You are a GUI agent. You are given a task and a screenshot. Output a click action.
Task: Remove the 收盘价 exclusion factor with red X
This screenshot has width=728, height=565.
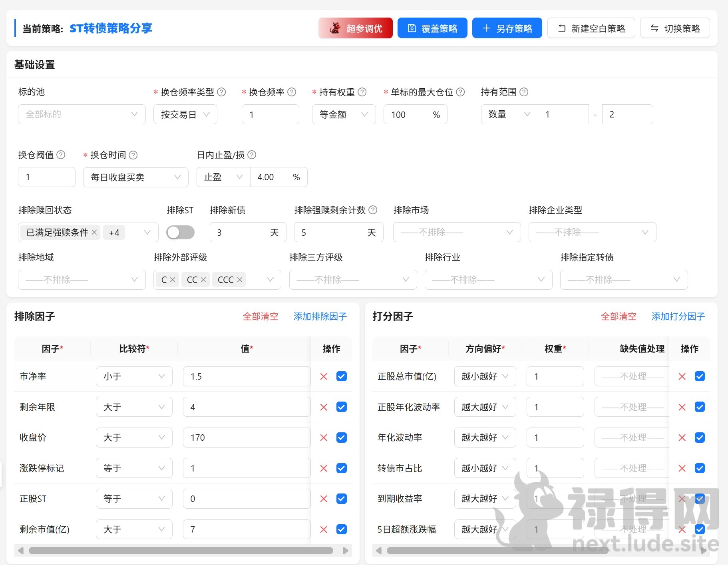[324, 438]
